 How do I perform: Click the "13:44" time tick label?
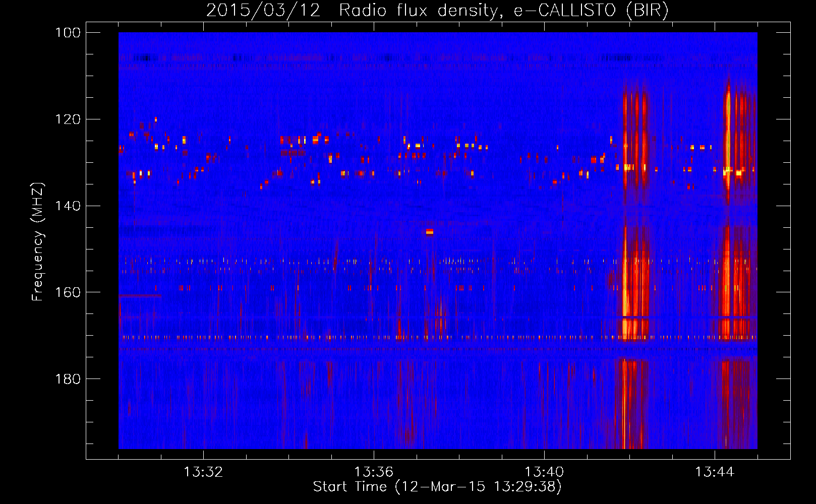pos(715,472)
